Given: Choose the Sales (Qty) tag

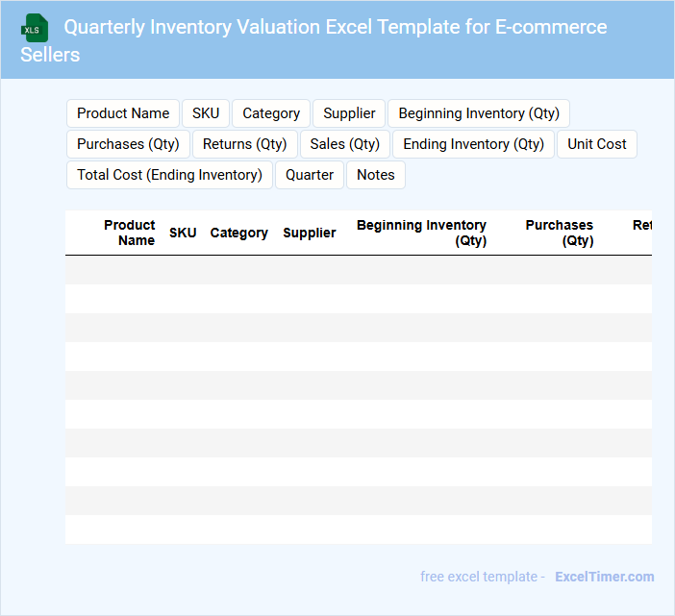Looking at the screenshot, I should pyautogui.click(x=345, y=144).
